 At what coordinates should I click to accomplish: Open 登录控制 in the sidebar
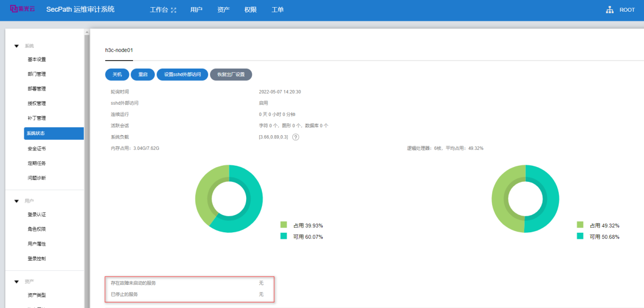pos(37,259)
